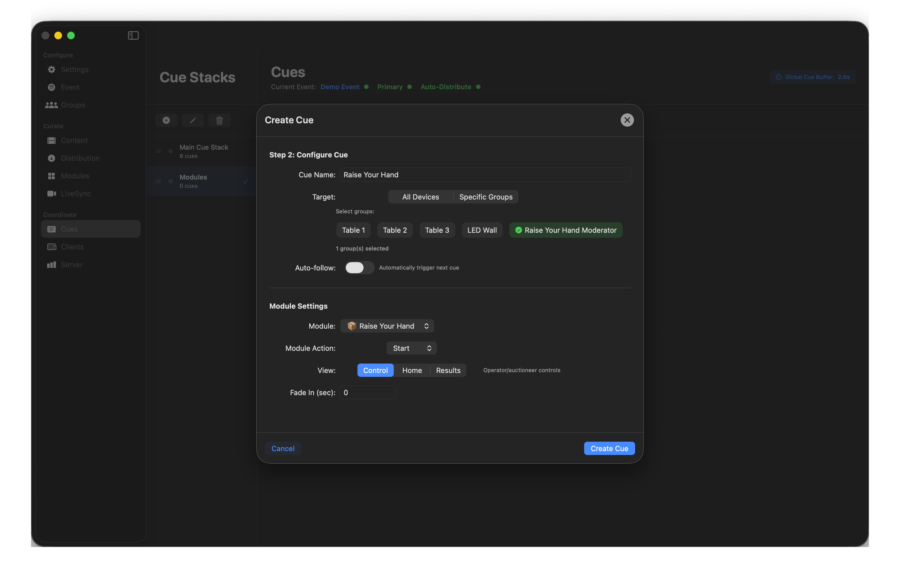The image size is (900, 588).
Task: Edit the selected cue stack
Action: pos(193,120)
